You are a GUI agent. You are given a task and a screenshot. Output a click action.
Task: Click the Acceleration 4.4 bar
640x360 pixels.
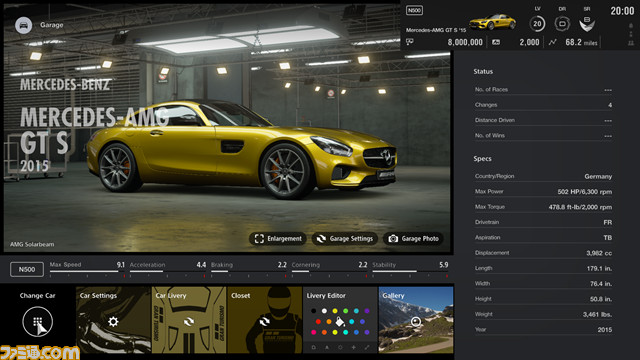coord(168,269)
